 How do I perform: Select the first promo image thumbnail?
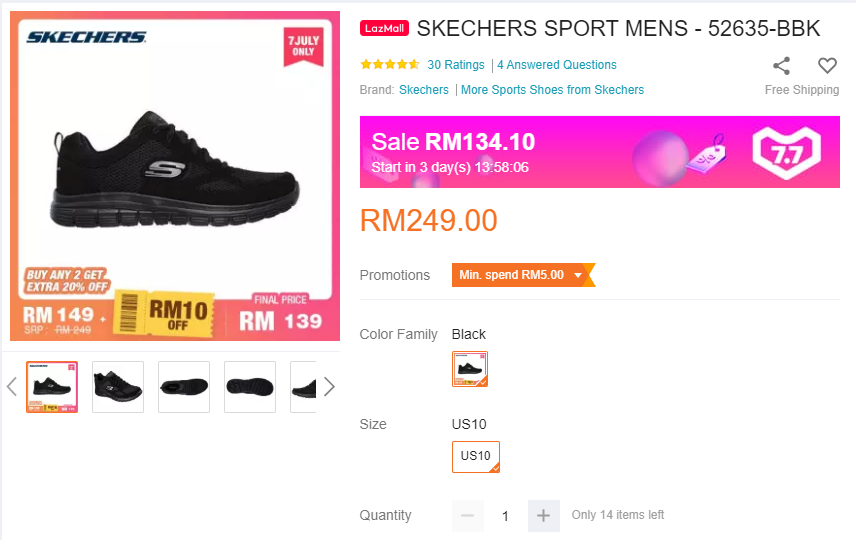(52, 387)
